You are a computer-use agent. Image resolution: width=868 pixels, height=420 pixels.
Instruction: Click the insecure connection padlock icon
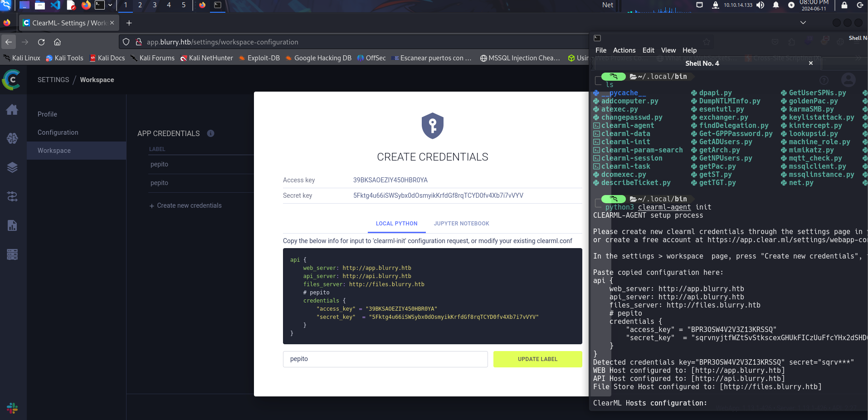(139, 42)
